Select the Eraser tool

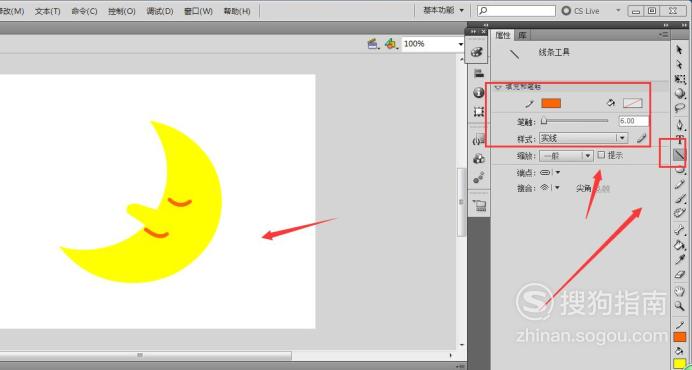point(680,274)
